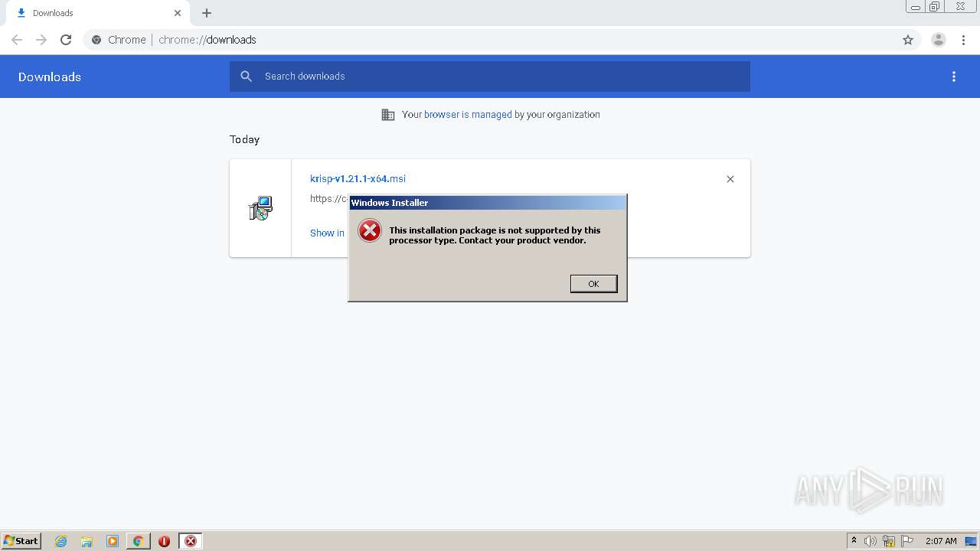Click the Chrome site info icon
This screenshot has height=551, width=980.
click(96, 40)
